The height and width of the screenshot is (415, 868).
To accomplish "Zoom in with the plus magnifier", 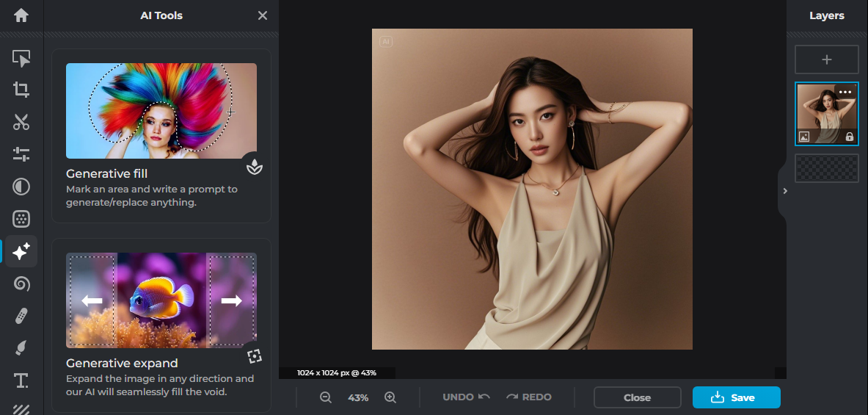I will (x=390, y=397).
